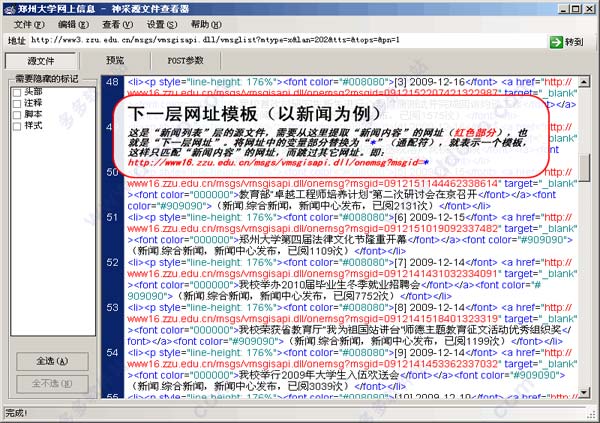Minimize the source viewer window
Image resolution: width=600 pixels, height=423 pixels.
(x=563, y=9)
